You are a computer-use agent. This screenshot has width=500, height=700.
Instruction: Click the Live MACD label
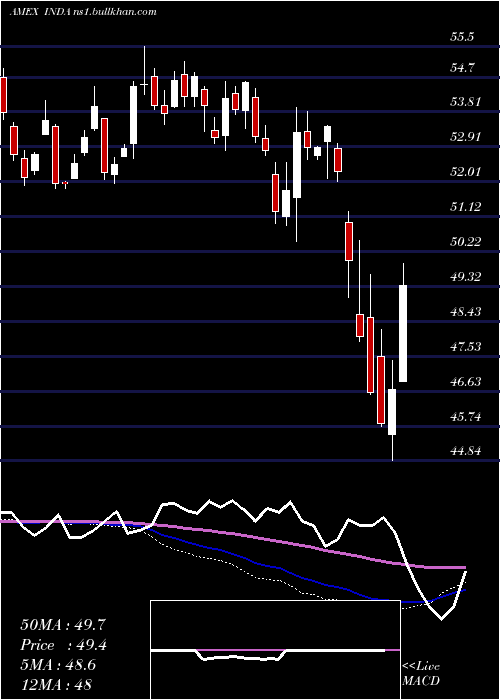421,674
